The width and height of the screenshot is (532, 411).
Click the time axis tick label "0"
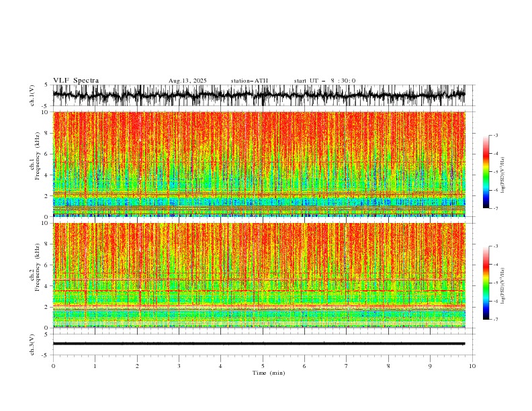pyautogui.click(x=53, y=366)
